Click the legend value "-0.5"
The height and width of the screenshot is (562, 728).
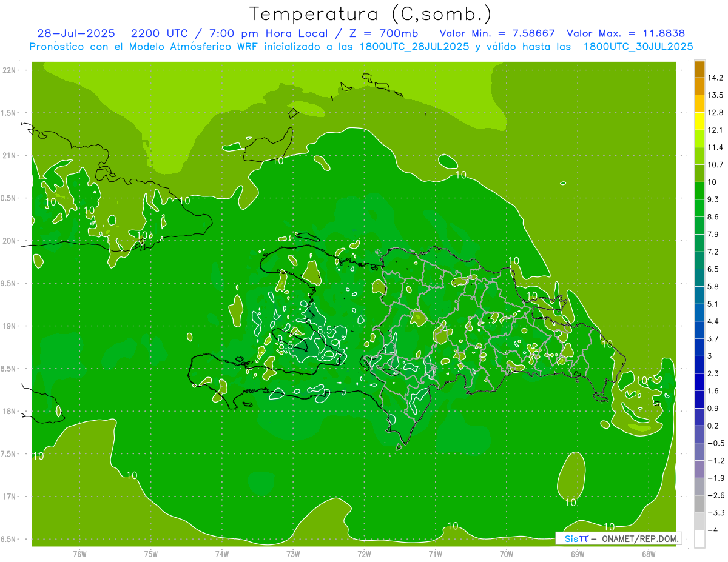point(715,443)
